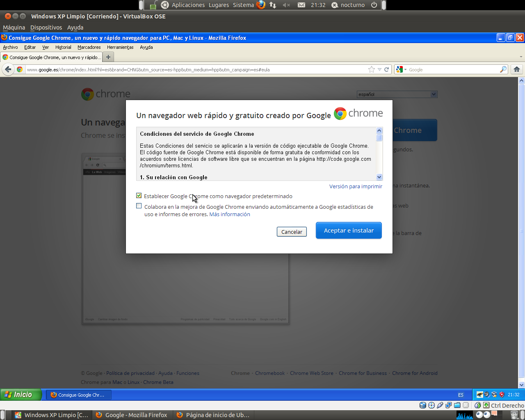This screenshot has height=420, width=525.
Task: Open the Marcadores menu
Action: (89, 47)
